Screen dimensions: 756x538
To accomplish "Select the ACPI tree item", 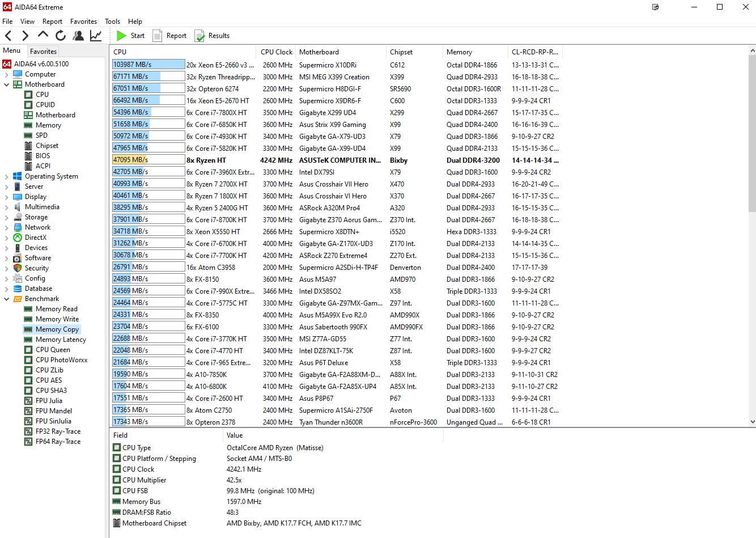I will (43, 166).
